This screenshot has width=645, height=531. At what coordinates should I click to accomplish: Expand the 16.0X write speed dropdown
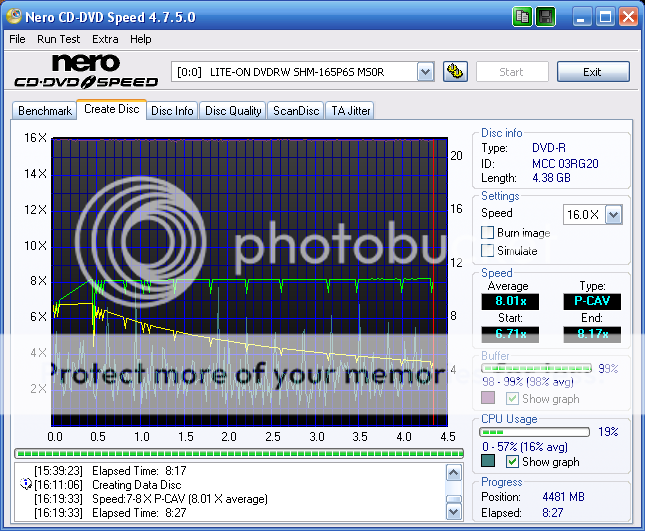[613, 214]
